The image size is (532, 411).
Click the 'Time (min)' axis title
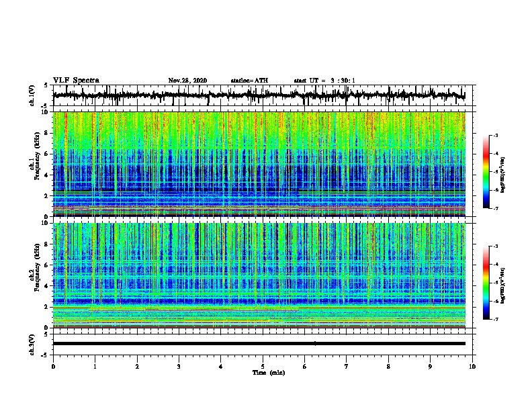click(x=269, y=373)
